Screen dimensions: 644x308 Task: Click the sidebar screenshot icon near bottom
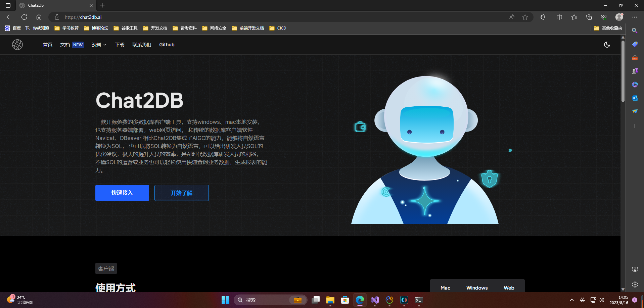(635, 269)
